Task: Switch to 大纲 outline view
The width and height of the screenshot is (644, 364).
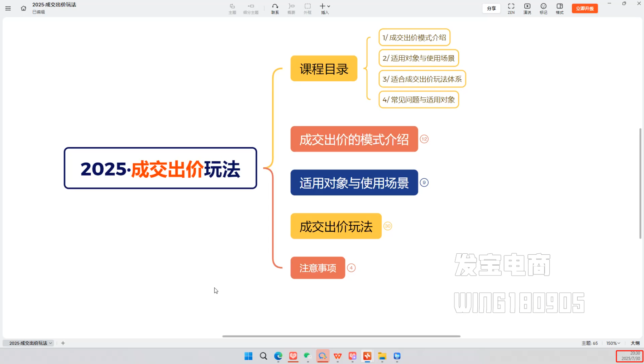Action: 635,343
